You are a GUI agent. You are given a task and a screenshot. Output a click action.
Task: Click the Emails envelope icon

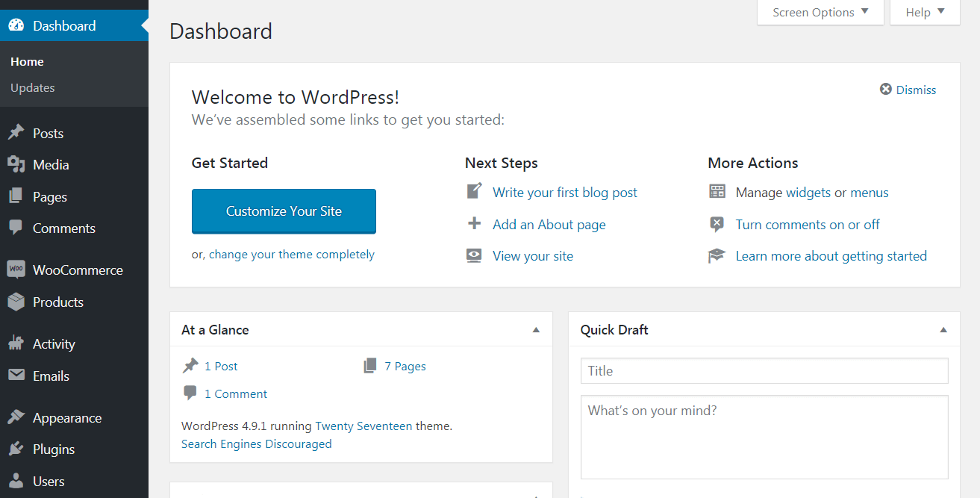click(x=17, y=376)
